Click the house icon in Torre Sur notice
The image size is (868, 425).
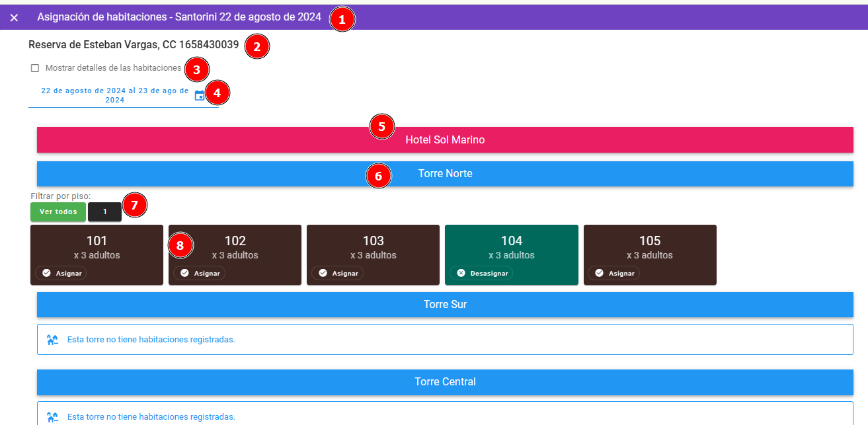pyautogui.click(x=52, y=340)
